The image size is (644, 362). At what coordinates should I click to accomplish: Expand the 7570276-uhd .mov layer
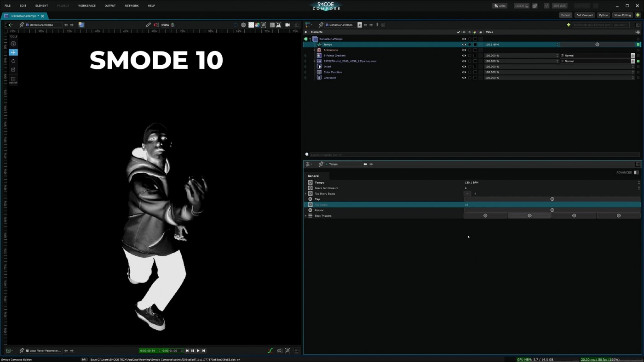pyautogui.click(x=314, y=61)
